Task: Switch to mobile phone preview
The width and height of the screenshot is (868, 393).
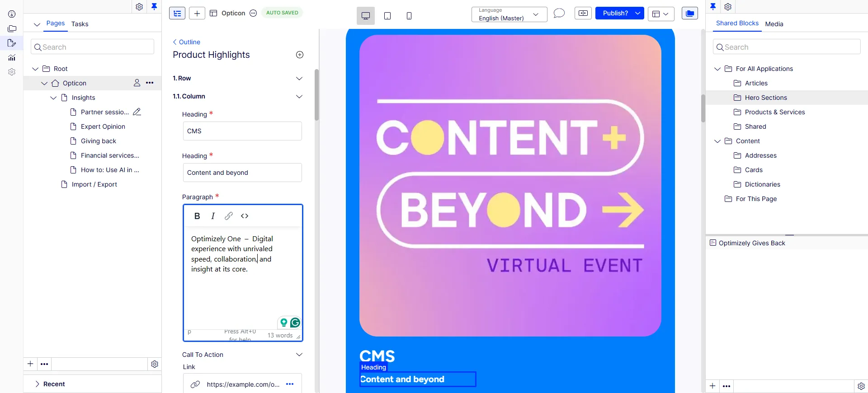Action: (409, 16)
